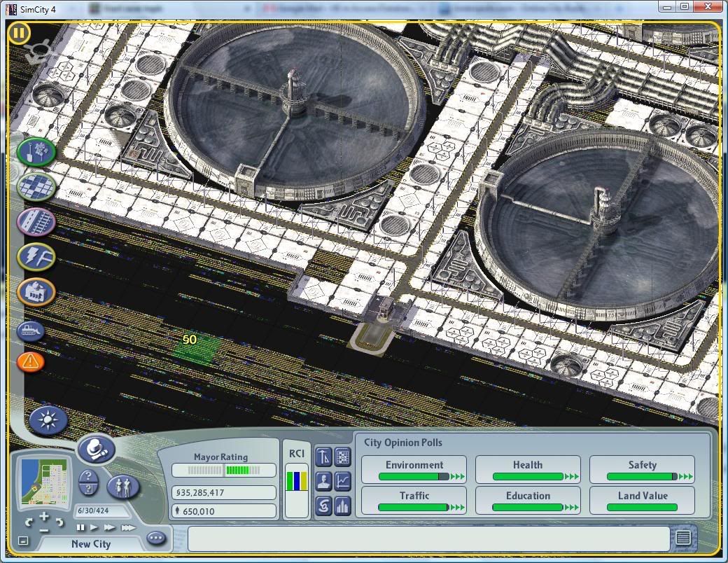Open the Utilities tools lightning bolt icon
Screen dimensions: 728x563
(36, 256)
